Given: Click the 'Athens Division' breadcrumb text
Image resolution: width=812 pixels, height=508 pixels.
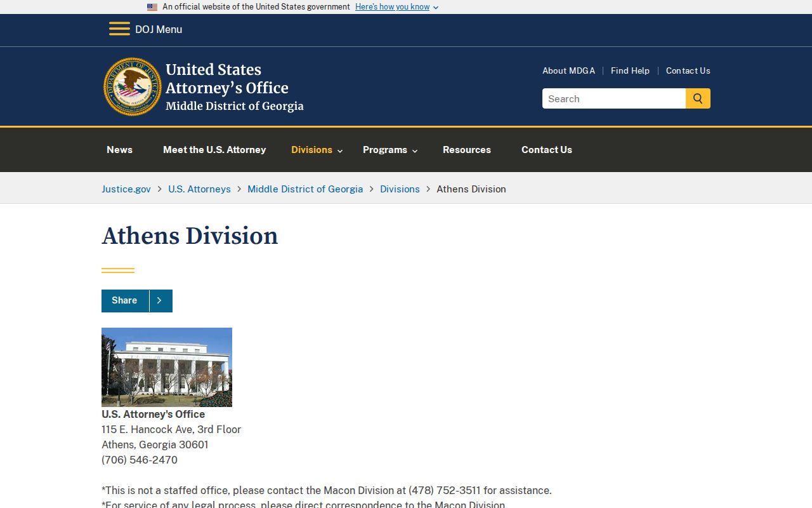Looking at the screenshot, I should 471,189.
